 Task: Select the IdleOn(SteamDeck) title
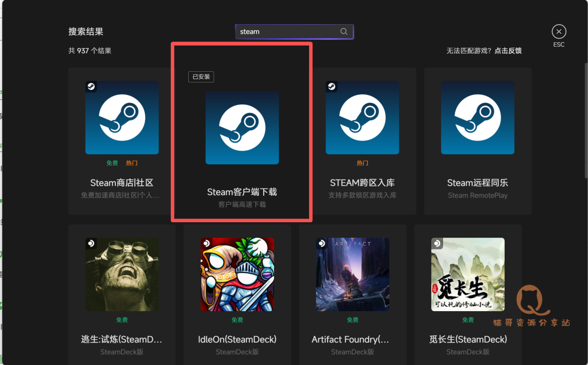237,339
